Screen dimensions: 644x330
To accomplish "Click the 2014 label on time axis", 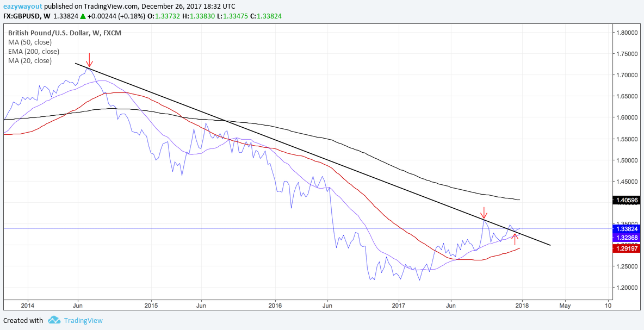I will (x=28, y=306).
